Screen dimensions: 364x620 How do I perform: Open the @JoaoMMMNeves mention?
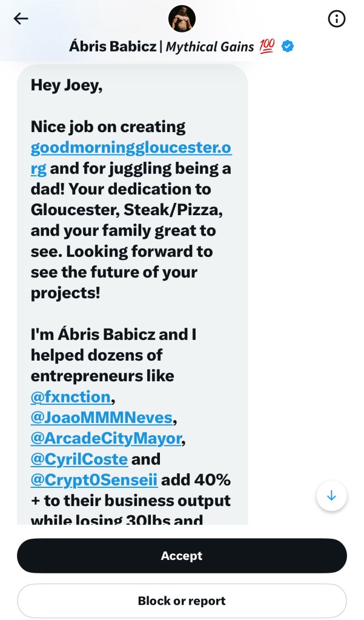pyautogui.click(x=101, y=418)
